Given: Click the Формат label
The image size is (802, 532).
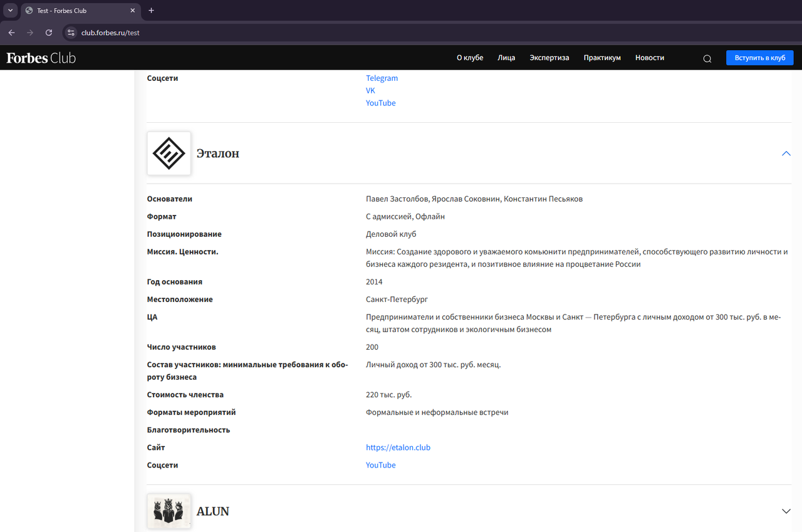Looking at the screenshot, I should 162,217.
